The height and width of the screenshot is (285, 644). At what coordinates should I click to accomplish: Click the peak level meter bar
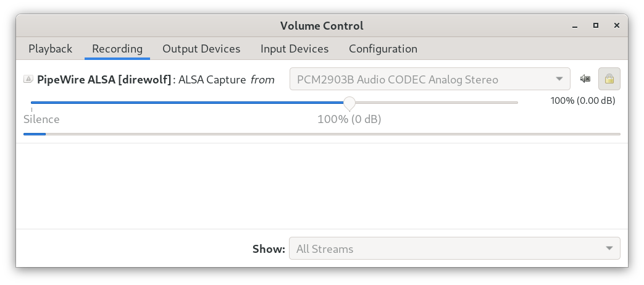click(321, 134)
